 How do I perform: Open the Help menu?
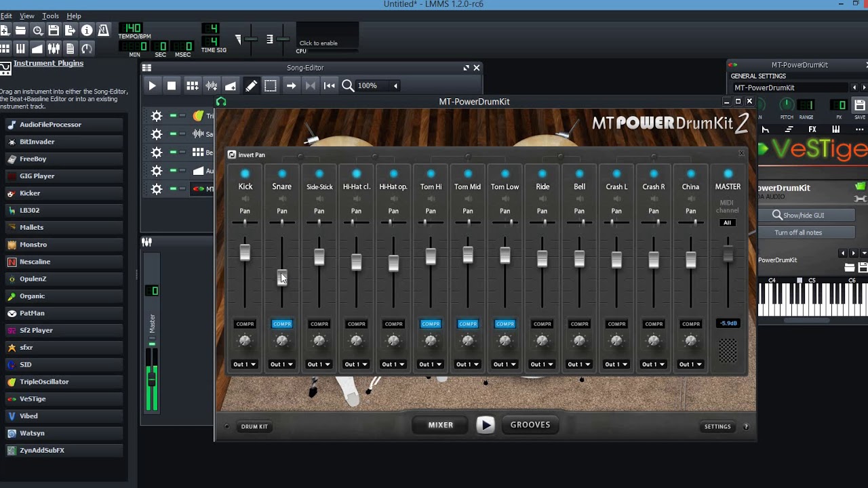coord(74,16)
